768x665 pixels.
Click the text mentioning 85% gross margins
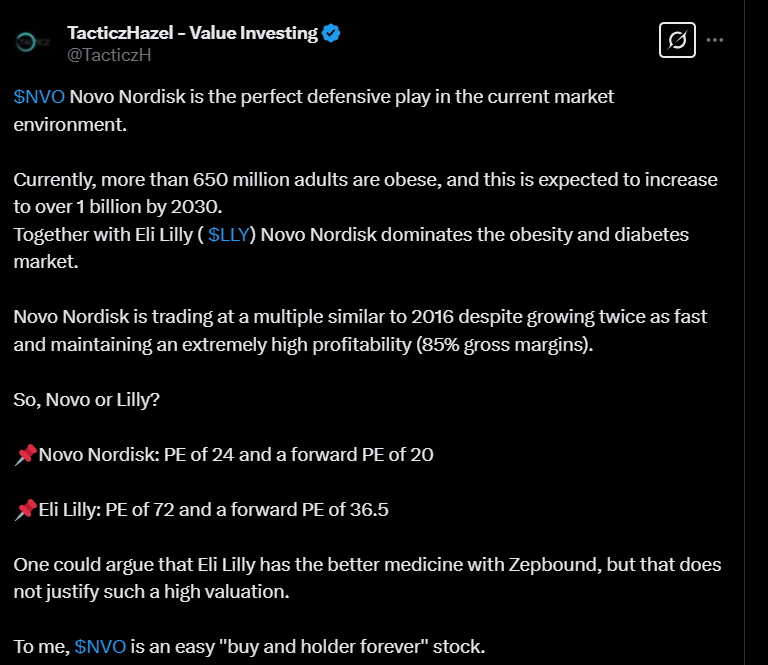(x=360, y=331)
